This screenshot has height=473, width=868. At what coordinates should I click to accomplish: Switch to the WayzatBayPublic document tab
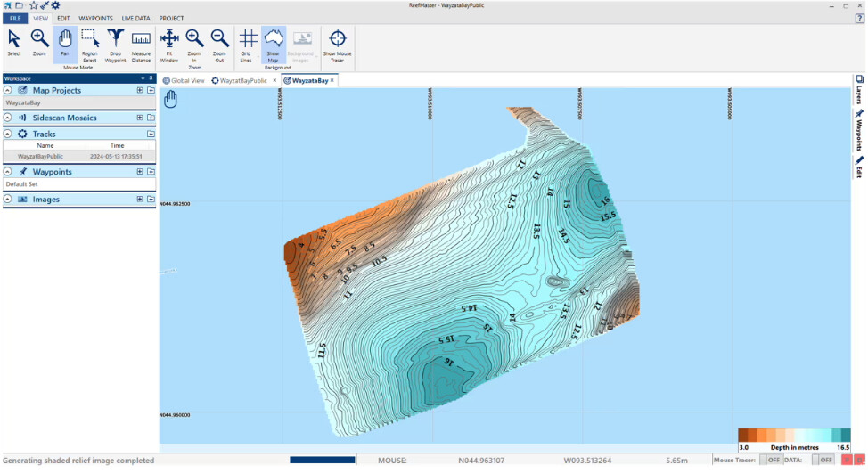coord(239,81)
